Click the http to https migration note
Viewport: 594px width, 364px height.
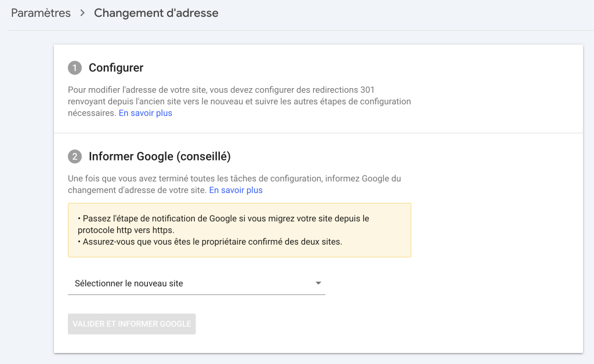click(x=223, y=224)
